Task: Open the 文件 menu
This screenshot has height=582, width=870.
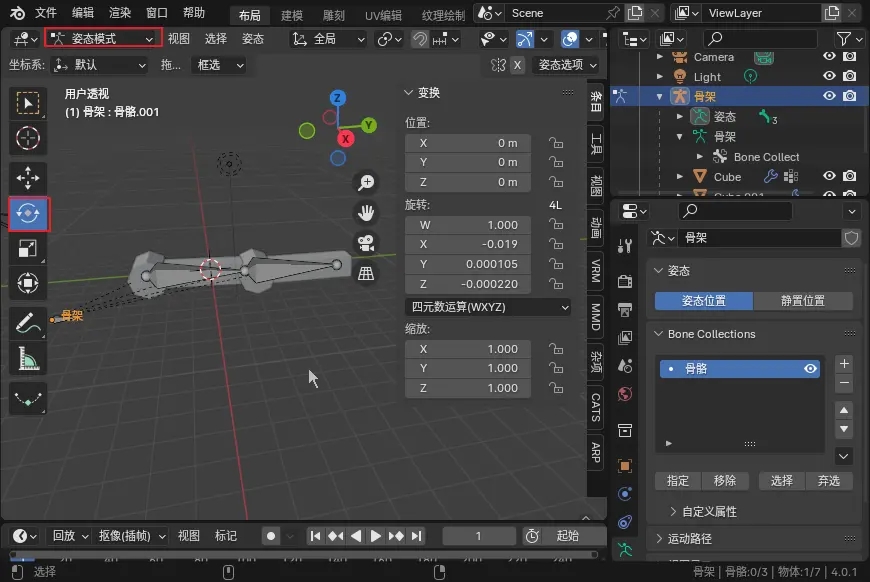Action: tap(46, 13)
